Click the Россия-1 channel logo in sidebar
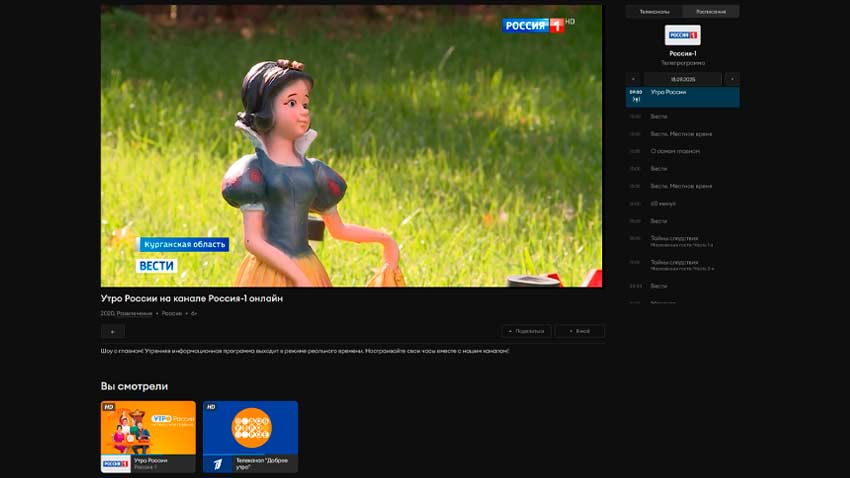 click(x=682, y=35)
